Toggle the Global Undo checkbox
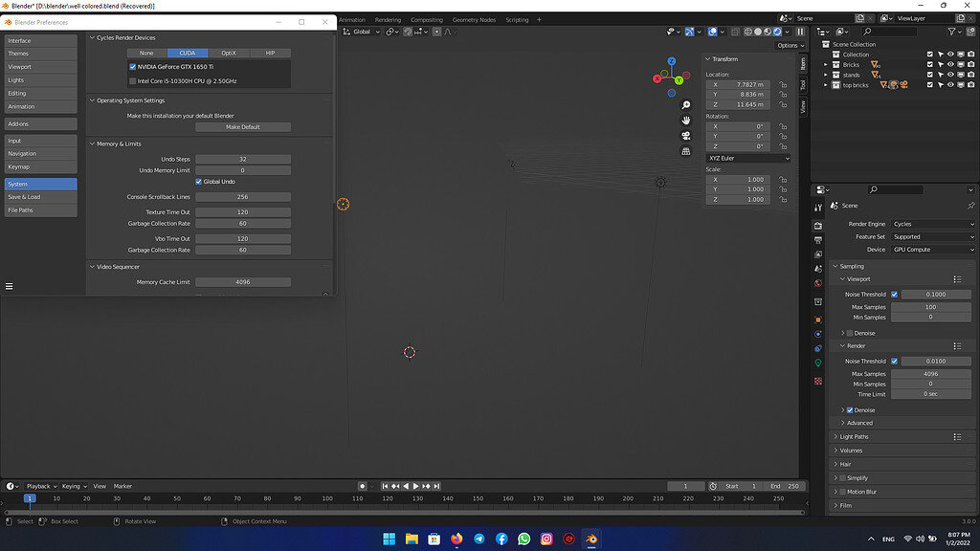This screenshot has height=551, width=980. pyautogui.click(x=199, y=182)
